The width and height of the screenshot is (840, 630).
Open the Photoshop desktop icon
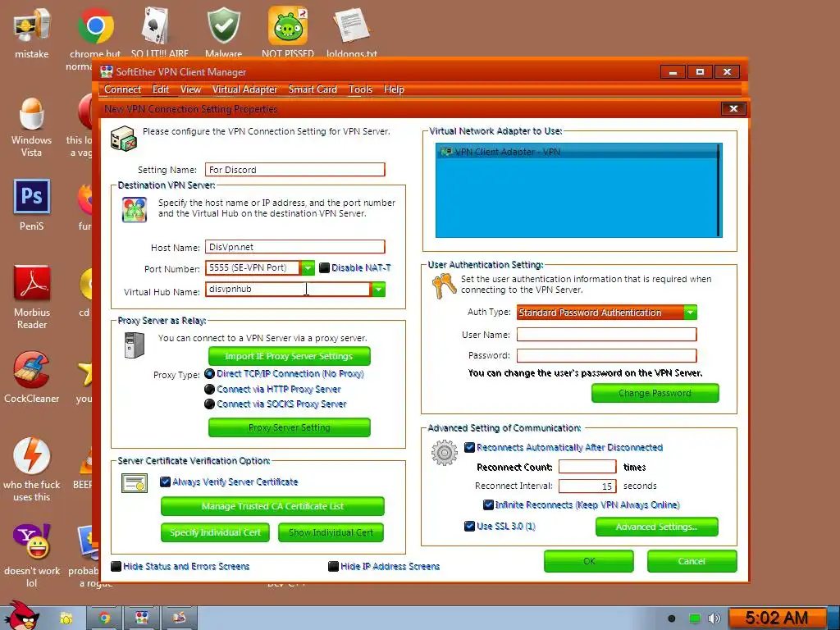point(32,197)
